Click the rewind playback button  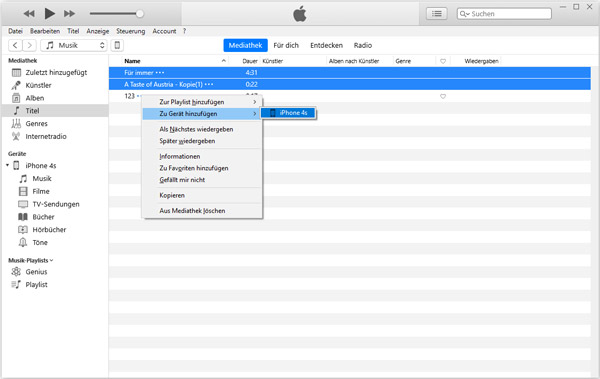tap(29, 14)
